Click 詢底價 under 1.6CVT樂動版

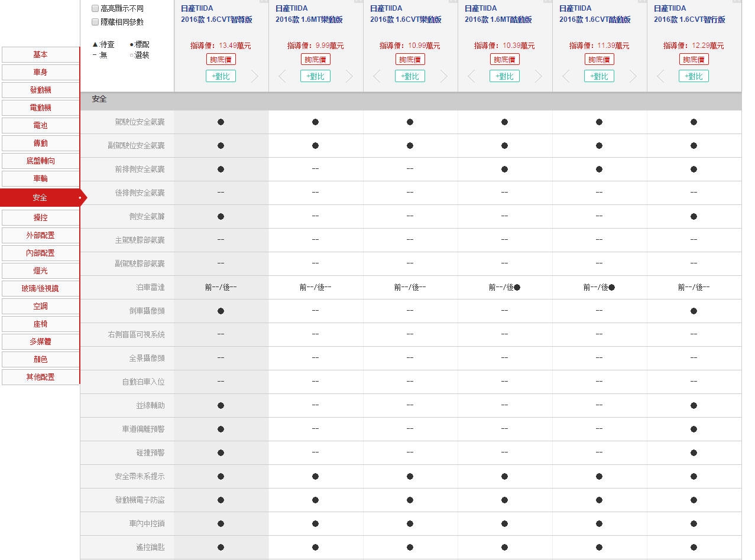click(410, 59)
